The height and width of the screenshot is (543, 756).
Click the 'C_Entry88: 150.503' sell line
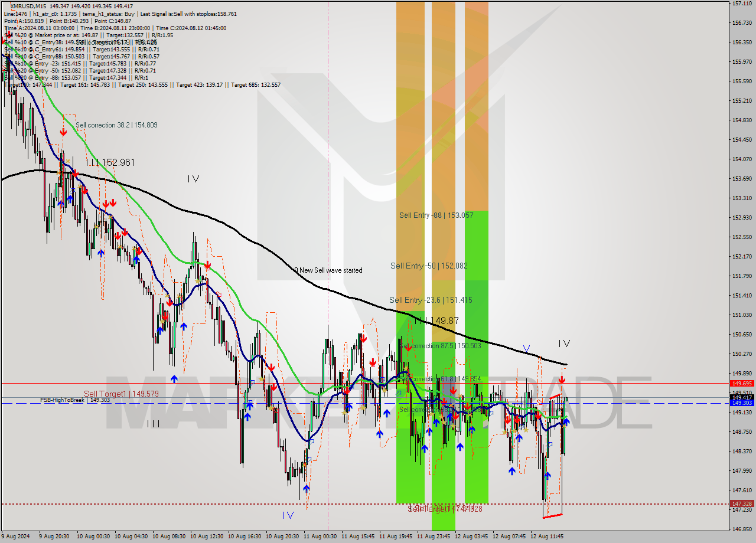tap(80, 56)
